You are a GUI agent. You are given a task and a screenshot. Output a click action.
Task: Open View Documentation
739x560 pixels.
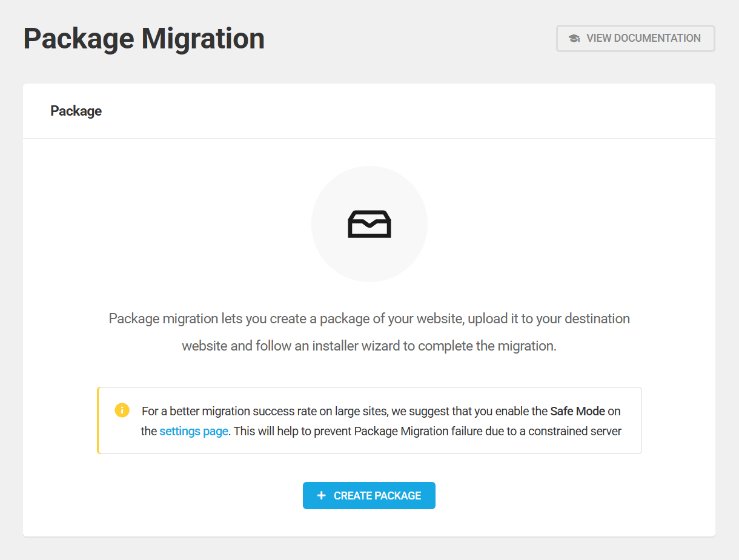point(635,38)
